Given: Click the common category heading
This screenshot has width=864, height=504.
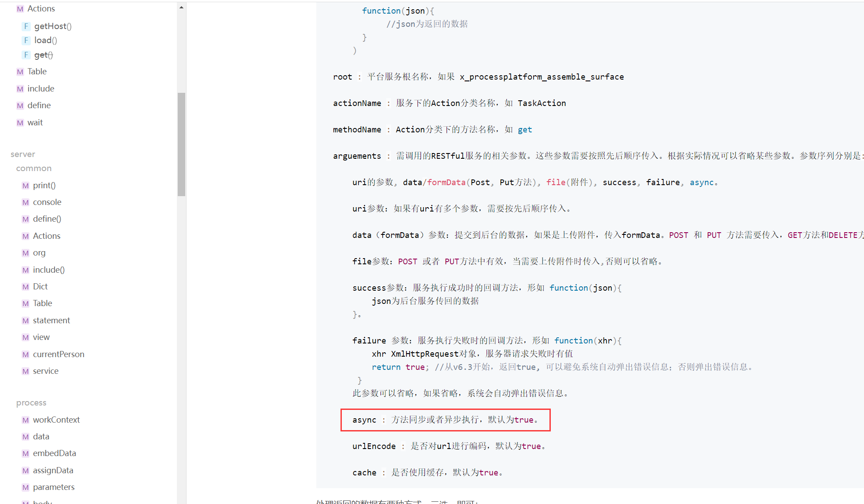Looking at the screenshot, I should tap(34, 168).
